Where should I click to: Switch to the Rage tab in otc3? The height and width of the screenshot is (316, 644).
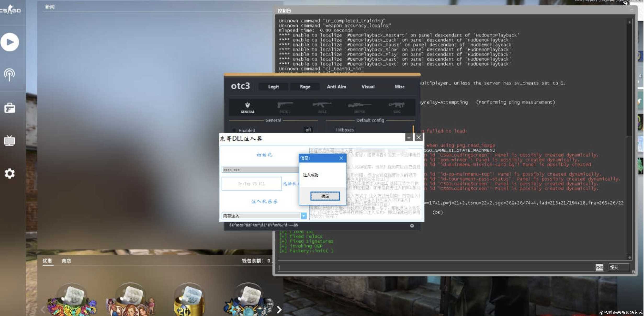(305, 87)
